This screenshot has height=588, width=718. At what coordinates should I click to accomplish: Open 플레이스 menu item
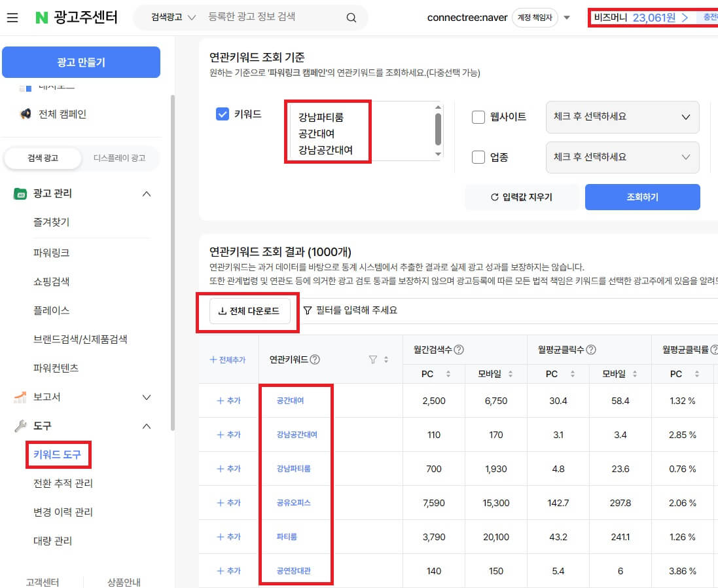[51, 310]
